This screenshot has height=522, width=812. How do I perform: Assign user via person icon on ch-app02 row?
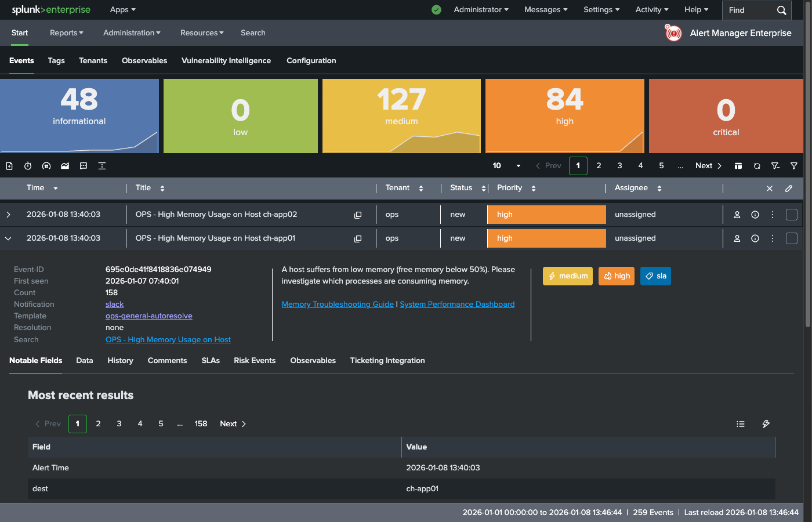coord(737,214)
